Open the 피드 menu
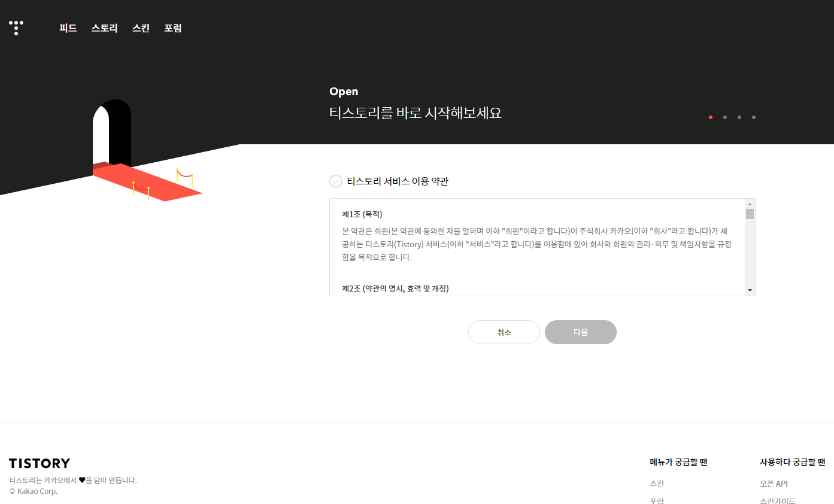This screenshot has height=504, width=834. (x=68, y=28)
